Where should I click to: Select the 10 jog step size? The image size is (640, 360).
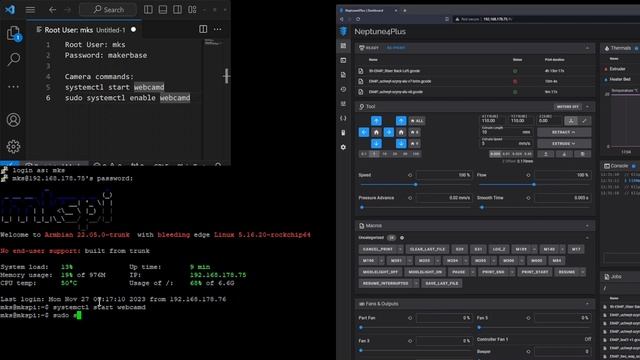(384, 154)
